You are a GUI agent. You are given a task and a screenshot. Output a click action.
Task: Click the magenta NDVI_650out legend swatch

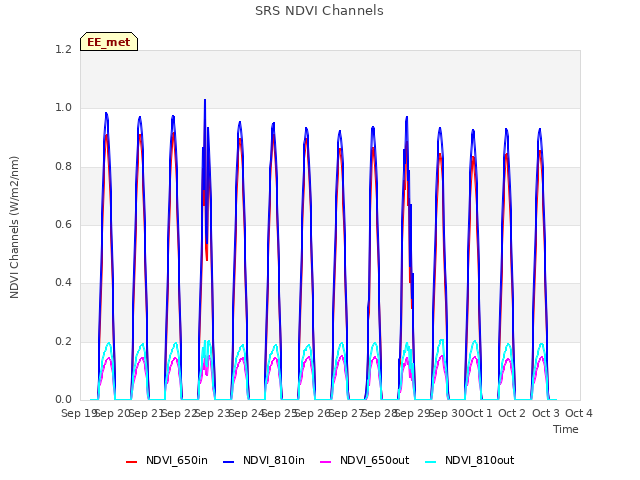point(325,462)
